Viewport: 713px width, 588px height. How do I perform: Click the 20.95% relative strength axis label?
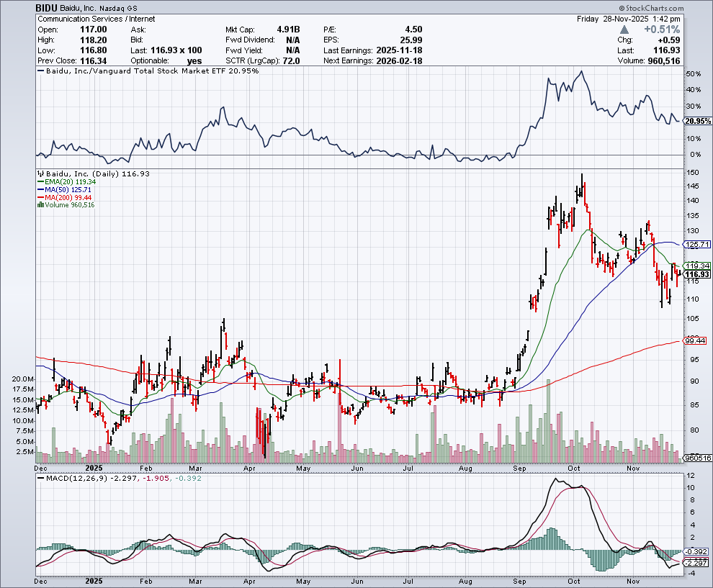tap(697, 122)
